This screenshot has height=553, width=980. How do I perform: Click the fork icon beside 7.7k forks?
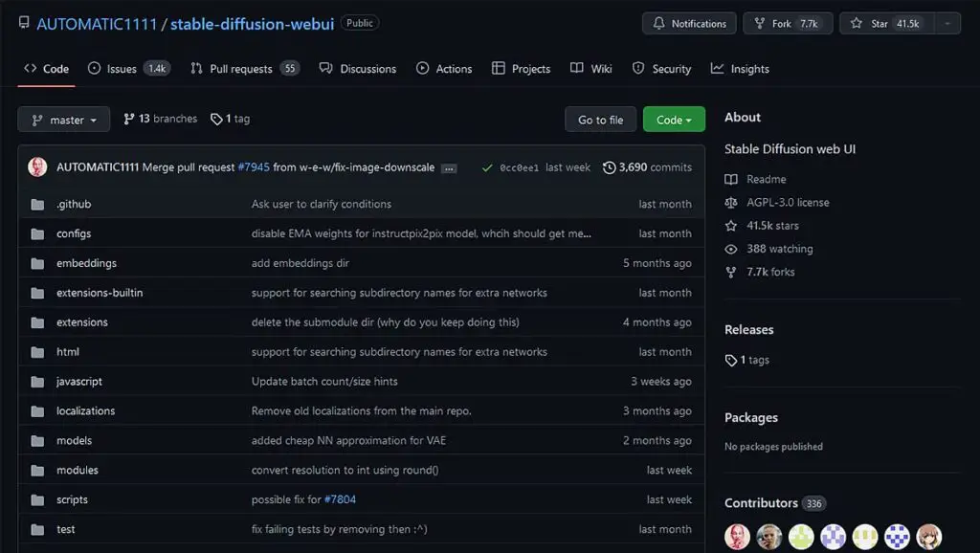point(730,272)
